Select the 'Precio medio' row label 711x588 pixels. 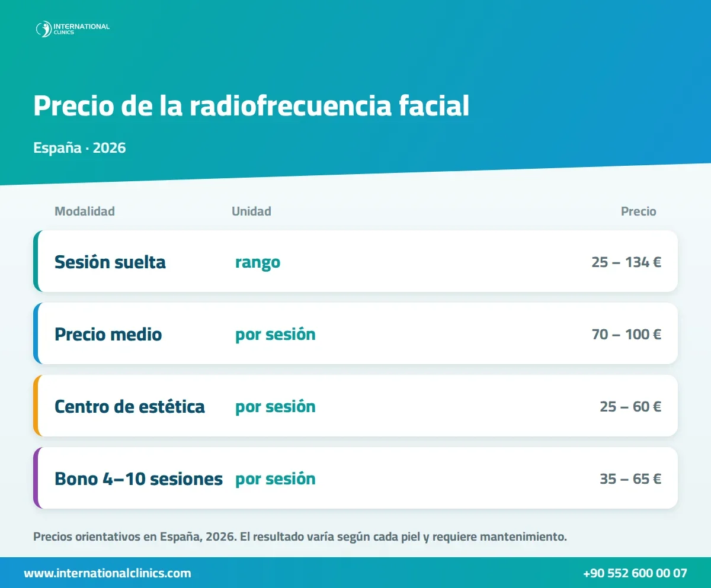click(x=108, y=334)
